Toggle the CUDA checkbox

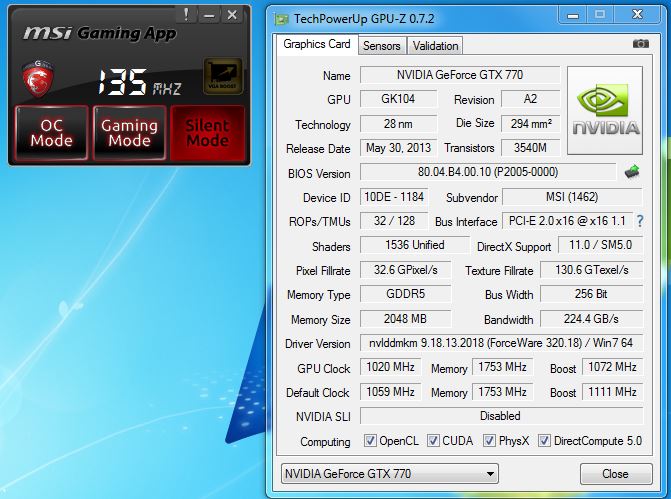click(433, 440)
